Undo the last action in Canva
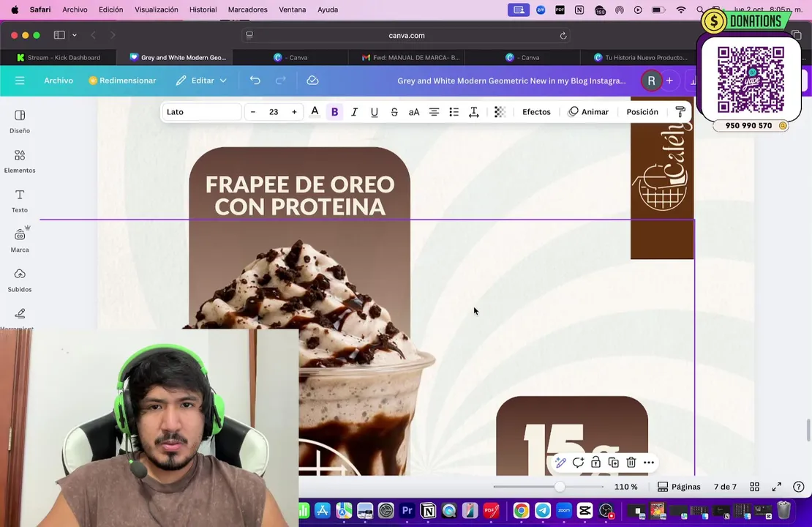The height and width of the screenshot is (527, 812). pos(255,81)
